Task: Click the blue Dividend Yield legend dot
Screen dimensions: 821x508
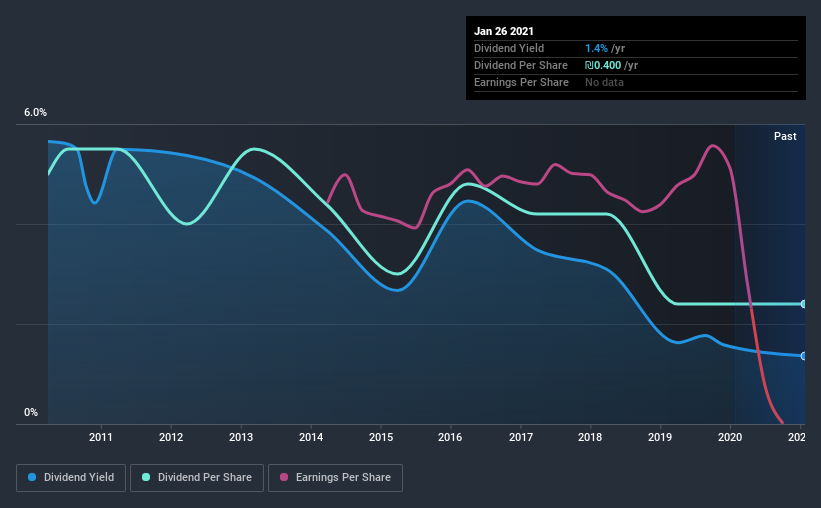Action: (x=32, y=477)
